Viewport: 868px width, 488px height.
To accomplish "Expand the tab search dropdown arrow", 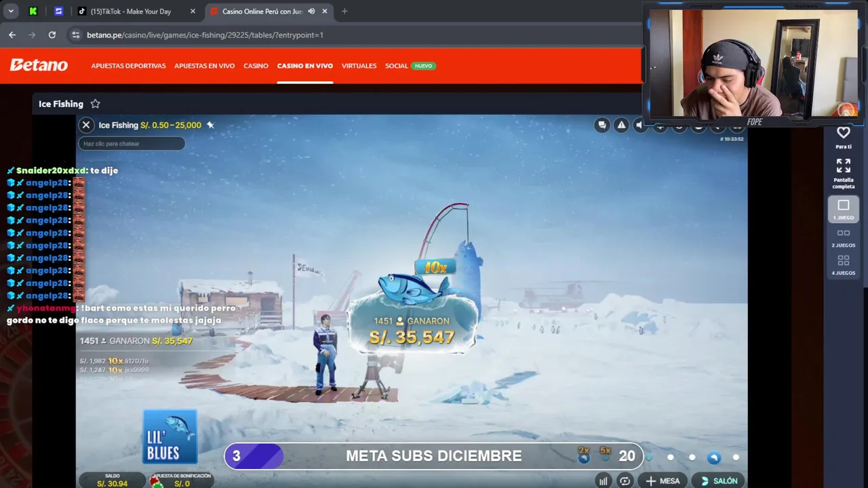I will click(11, 12).
